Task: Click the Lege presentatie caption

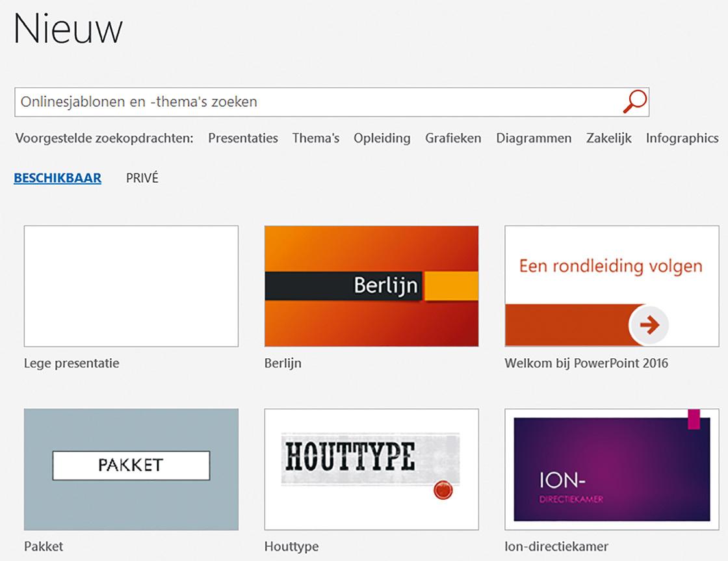Action: (71, 363)
